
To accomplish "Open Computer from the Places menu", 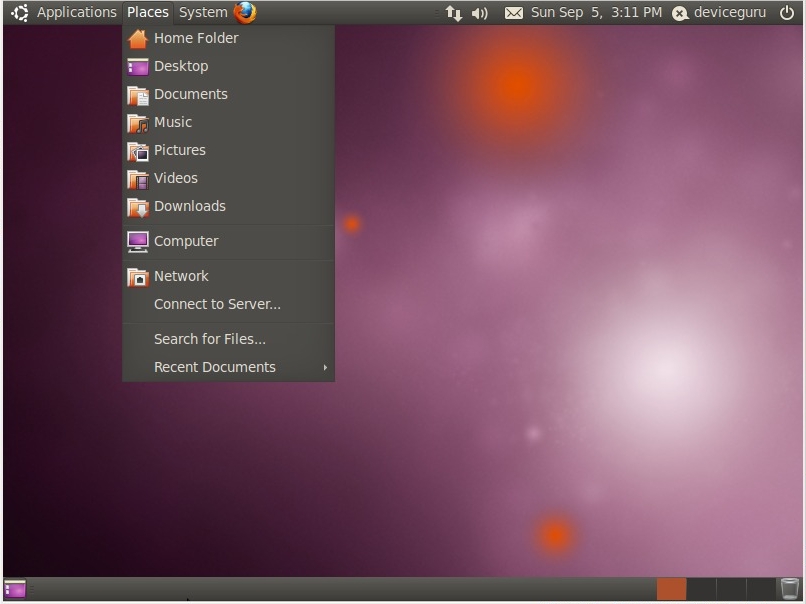I will point(229,241).
